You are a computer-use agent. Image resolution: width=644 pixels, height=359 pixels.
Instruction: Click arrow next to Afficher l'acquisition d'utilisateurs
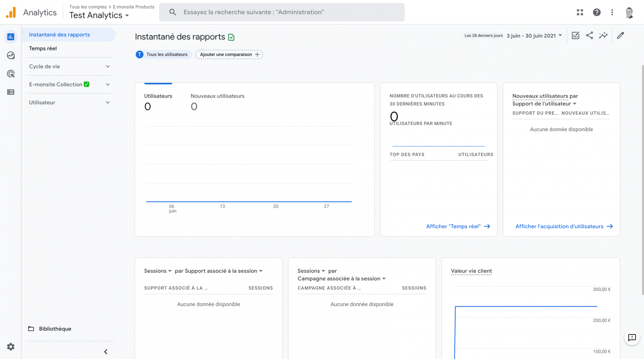(610, 226)
